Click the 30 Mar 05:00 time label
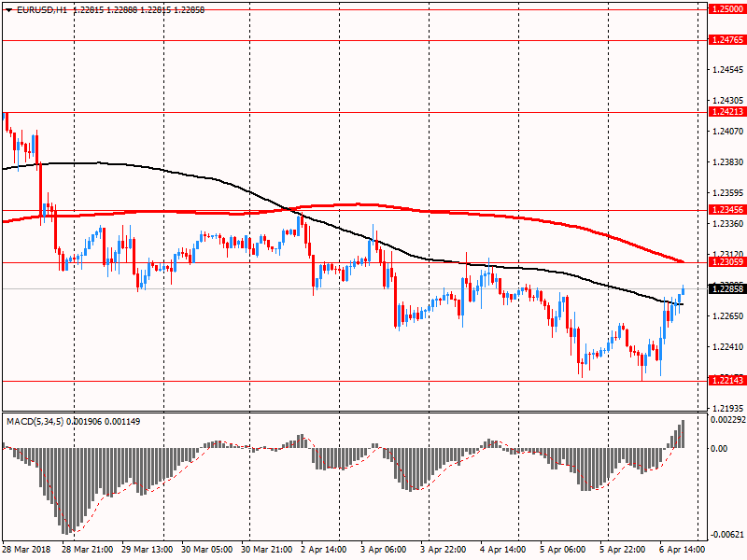 [206, 550]
